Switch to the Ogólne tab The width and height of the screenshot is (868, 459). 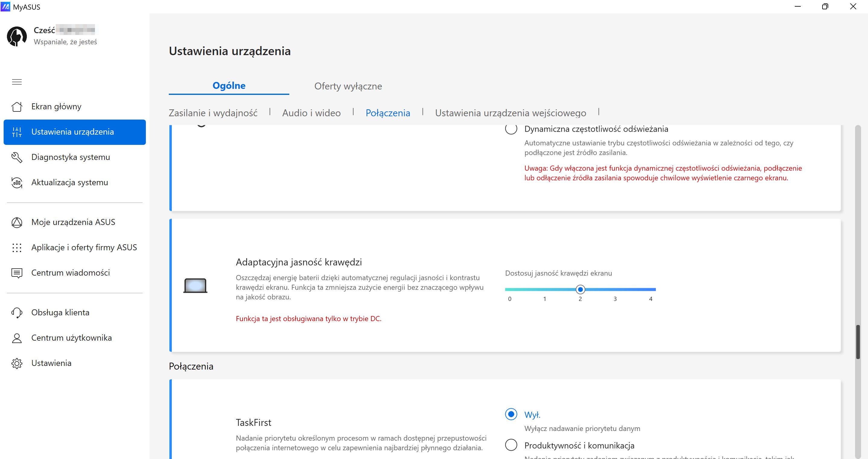pyautogui.click(x=229, y=86)
